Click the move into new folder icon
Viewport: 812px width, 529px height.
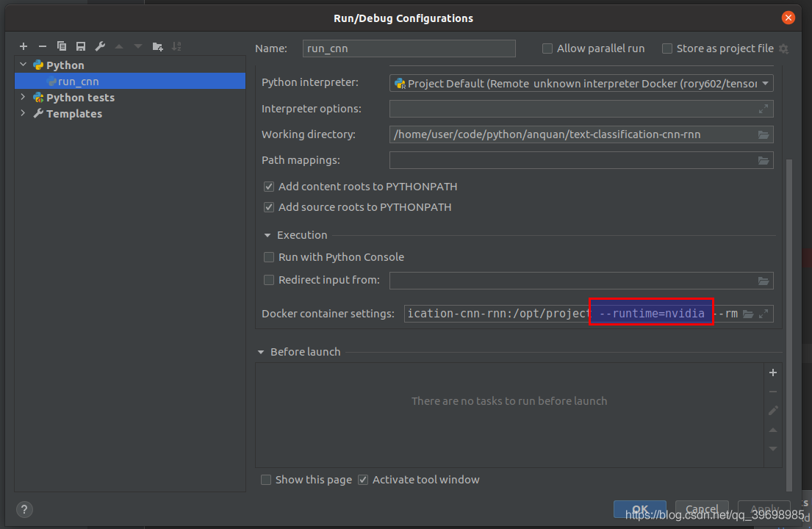pyautogui.click(x=157, y=46)
